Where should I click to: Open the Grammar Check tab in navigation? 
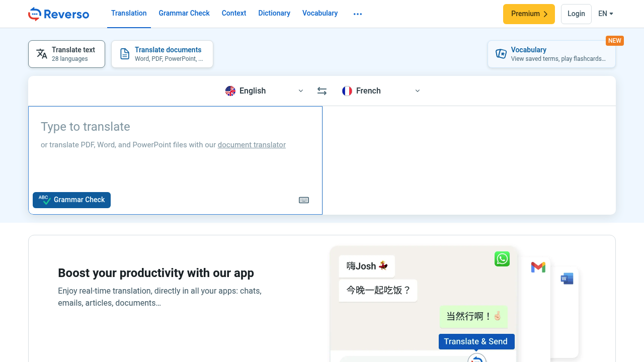click(184, 14)
